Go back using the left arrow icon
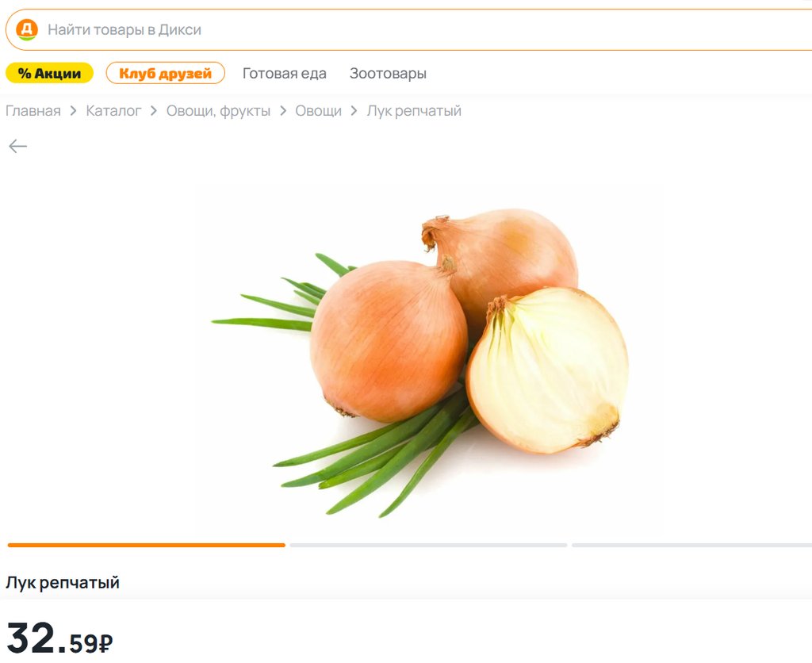The image size is (812, 663). [x=17, y=147]
